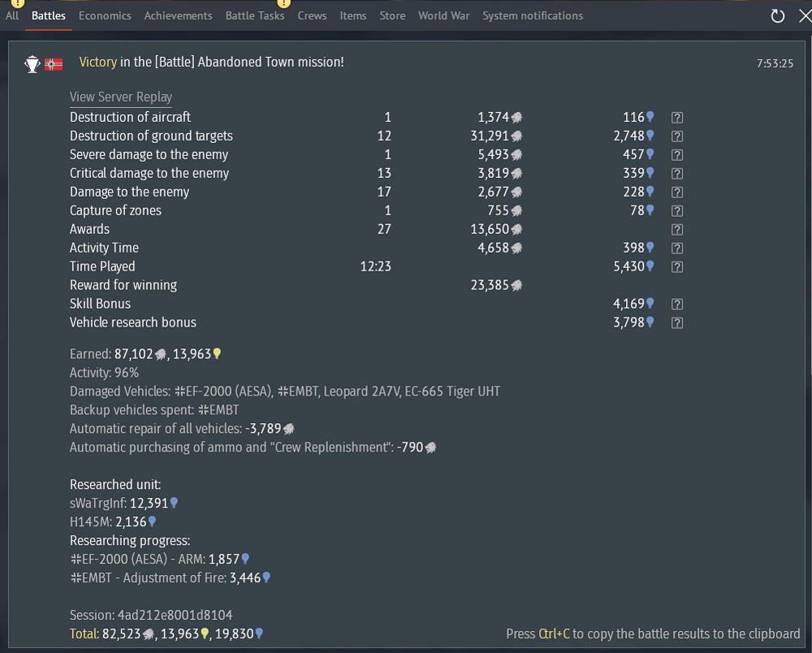812x653 pixels.
Task: Click the victory trophy icon
Action: click(32, 64)
